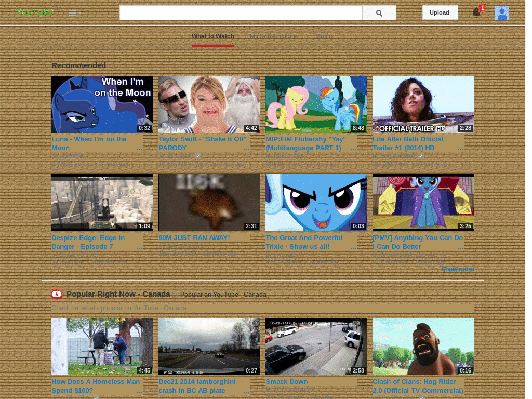Image resolution: width=532 pixels, height=399 pixels.
Task: Open the 90M JUST RAN AWAY thumbnail
Action: point(209,203)
